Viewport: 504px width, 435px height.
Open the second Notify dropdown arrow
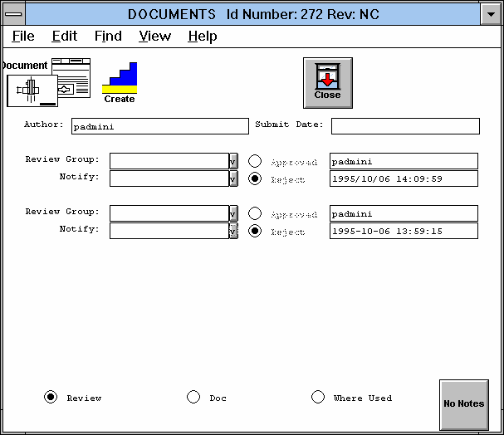[x=233, y=231]
